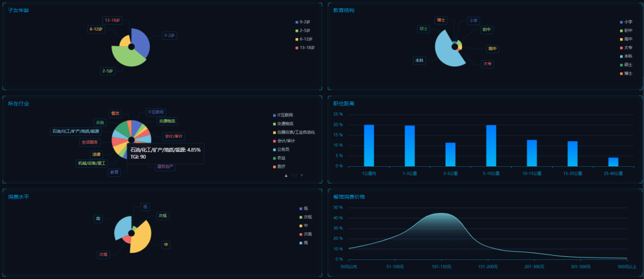The width and height of the screenshot is (644, 279).
Task: Click the 5-10公里 bar
Action: [491, 145]
